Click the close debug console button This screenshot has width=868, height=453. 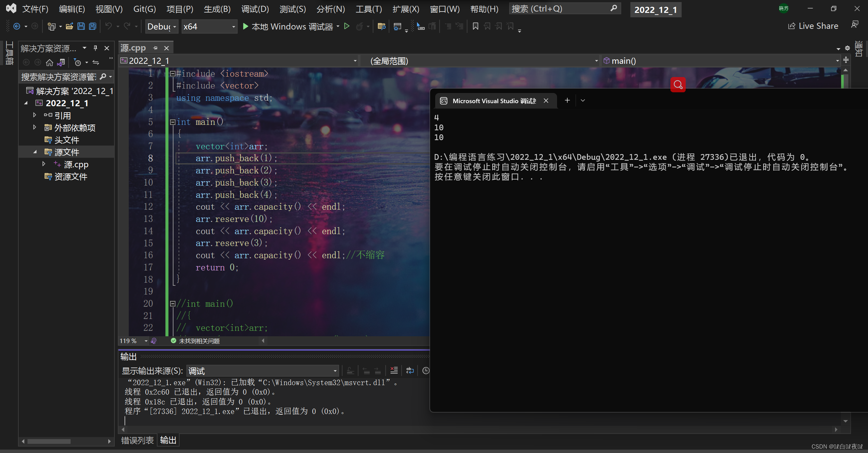click(x=547, y=100)
